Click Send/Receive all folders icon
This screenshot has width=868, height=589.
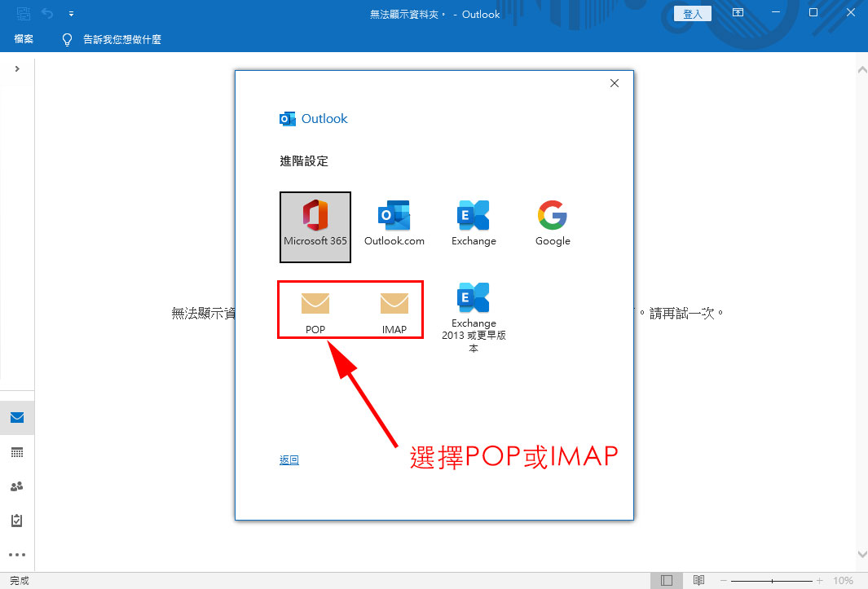pos(24,13)
